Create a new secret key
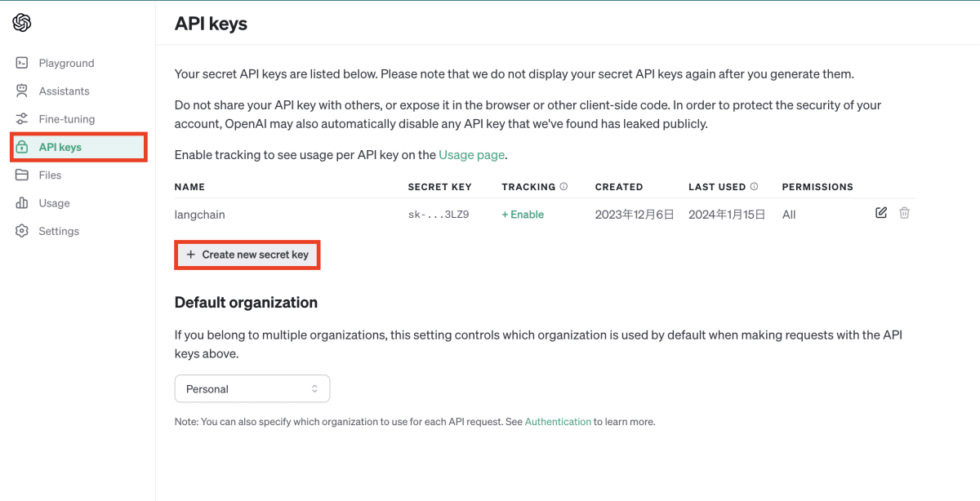980x501 pixels. click(247, 255)
